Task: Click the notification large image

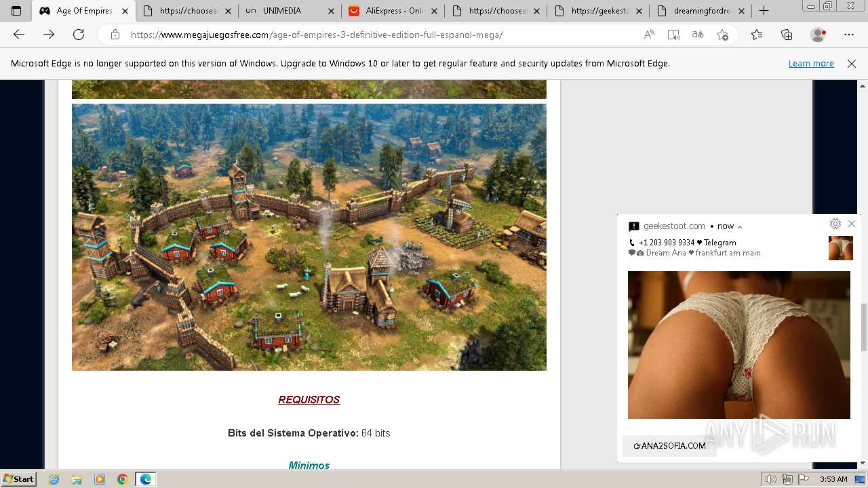Action: click(739, 345)
